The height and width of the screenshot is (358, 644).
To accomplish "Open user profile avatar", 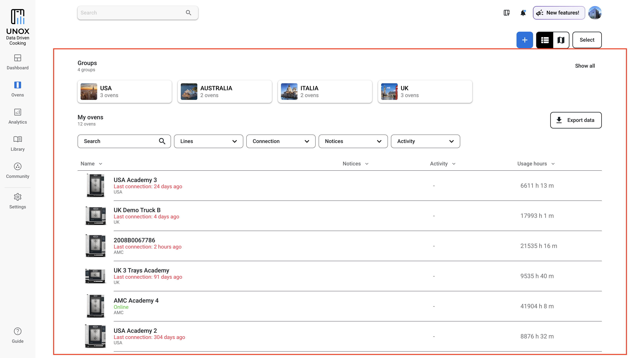I will click(595, 13).
